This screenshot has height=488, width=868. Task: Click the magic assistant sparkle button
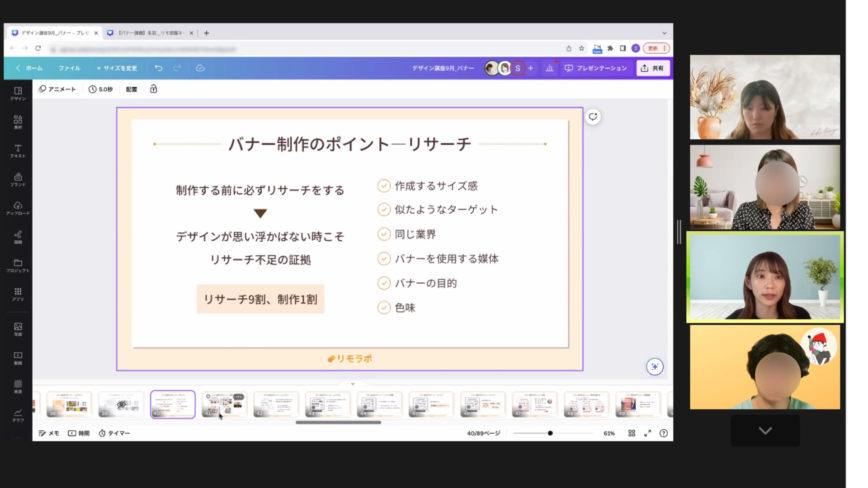[655, 366]
